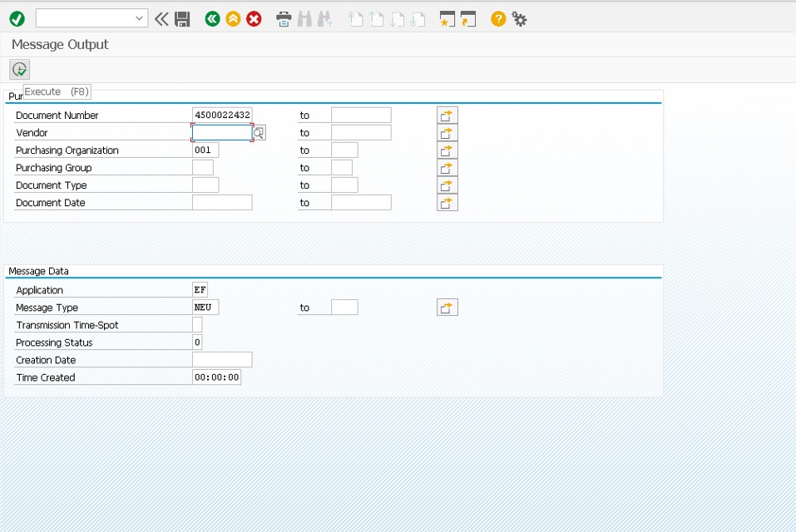Open Help with the question mark icon
The height and width of the screenshot is (532, 796).
tap(498, 19)
